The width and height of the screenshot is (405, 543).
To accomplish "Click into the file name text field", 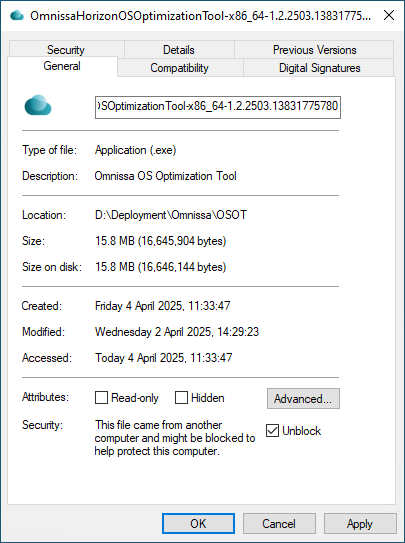I will 218,107.
